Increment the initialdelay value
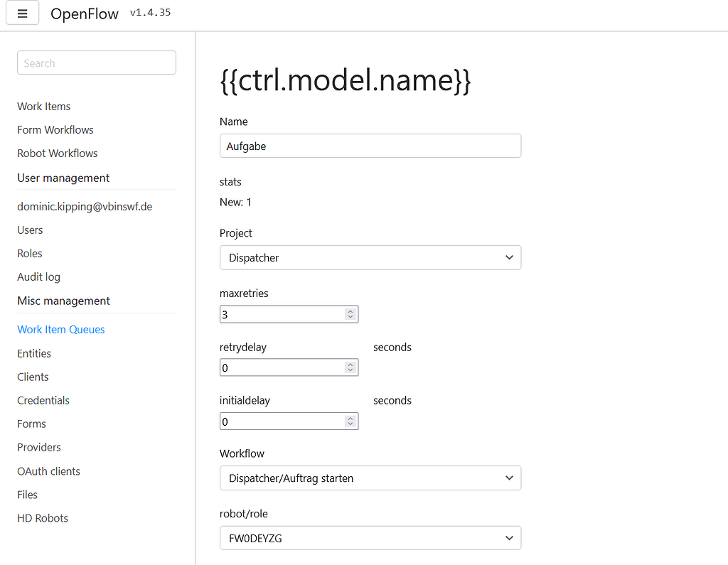 click(350, 418)
